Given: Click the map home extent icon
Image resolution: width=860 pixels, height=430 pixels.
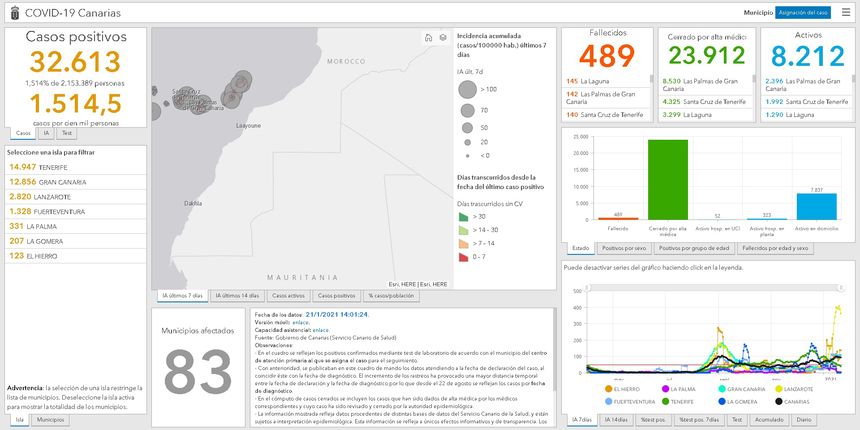Looking at the screenshot, I should (x=427, y=38).
